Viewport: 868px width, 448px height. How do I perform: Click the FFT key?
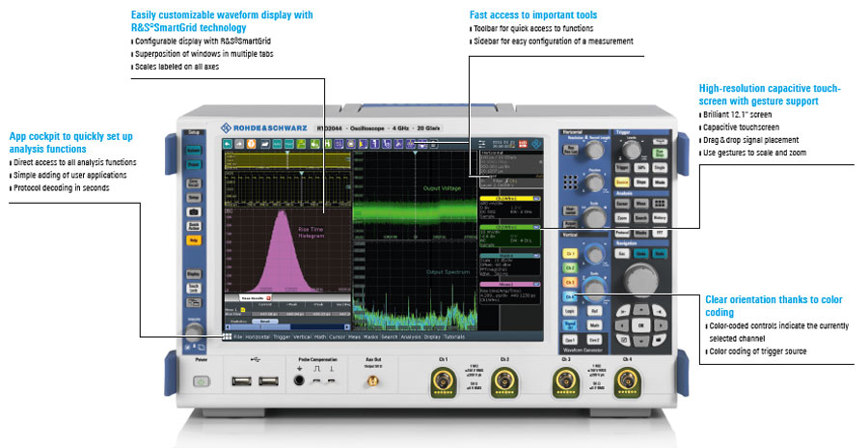[x=660, y=233]
